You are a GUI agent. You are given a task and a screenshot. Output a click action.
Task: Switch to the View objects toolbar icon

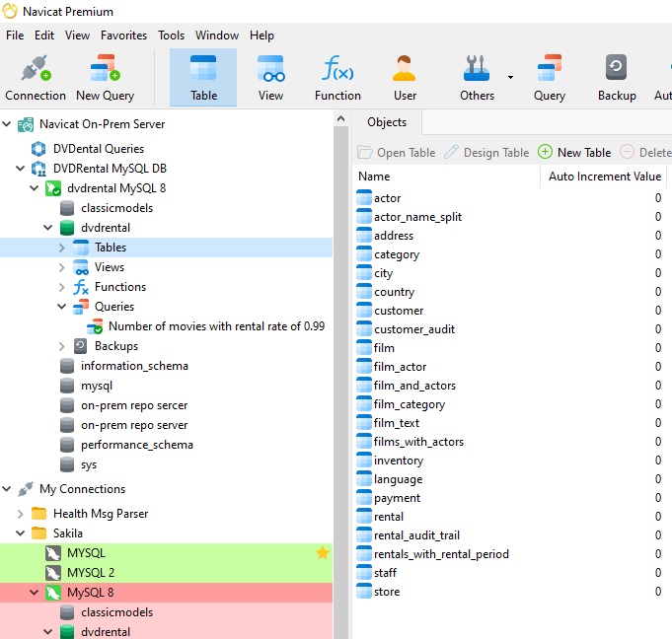tap(270, 77)
